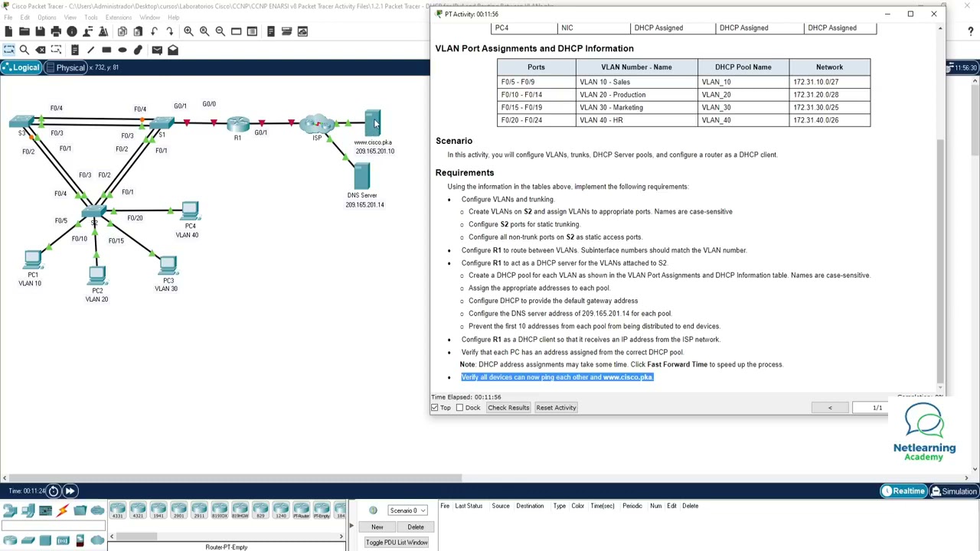Click the PC2 device in topology
Image resolution: width=980 pixels, height=551 pixels.
[96, 275]
